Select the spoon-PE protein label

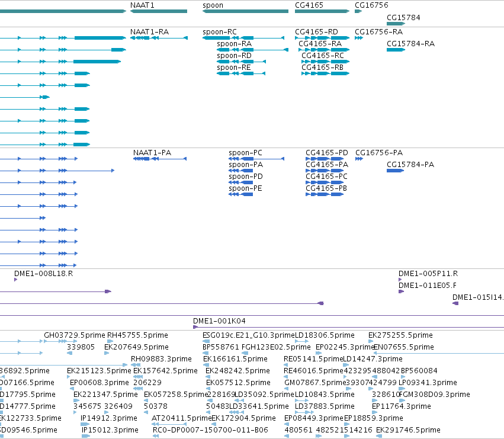(245, 188)
